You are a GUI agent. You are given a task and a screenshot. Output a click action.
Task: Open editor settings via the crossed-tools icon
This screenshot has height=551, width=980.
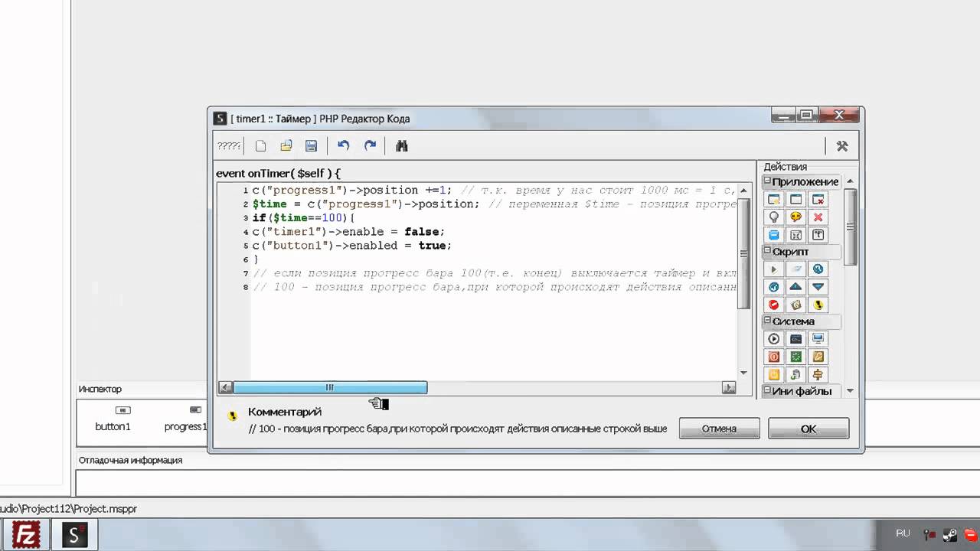pyautogui.click(x=842, y=146)
